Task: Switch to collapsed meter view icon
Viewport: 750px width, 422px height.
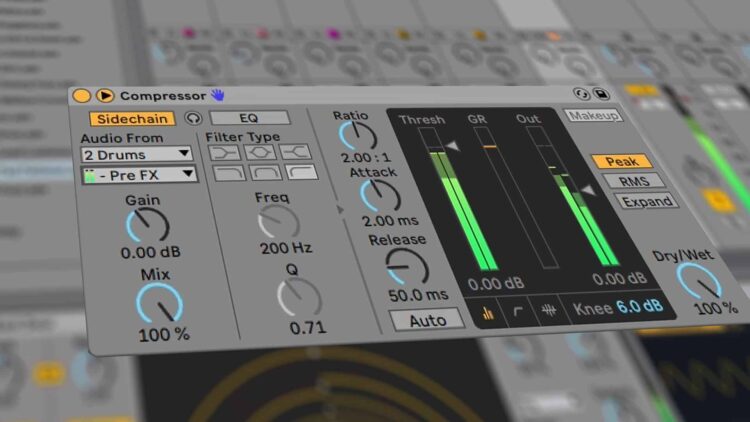Action: (x=489, y=312)
